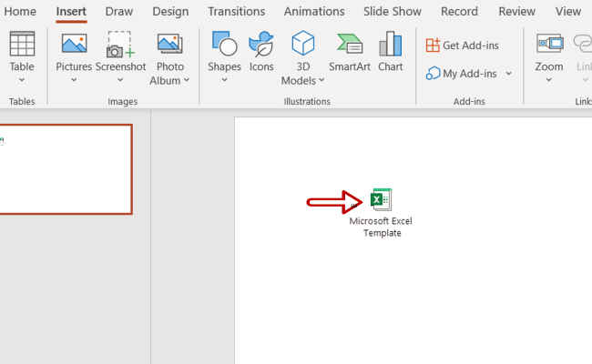This screenshot has height=364, width=592.
Task: Click the Zoom icon in ribbon
Action: [549, 44]
